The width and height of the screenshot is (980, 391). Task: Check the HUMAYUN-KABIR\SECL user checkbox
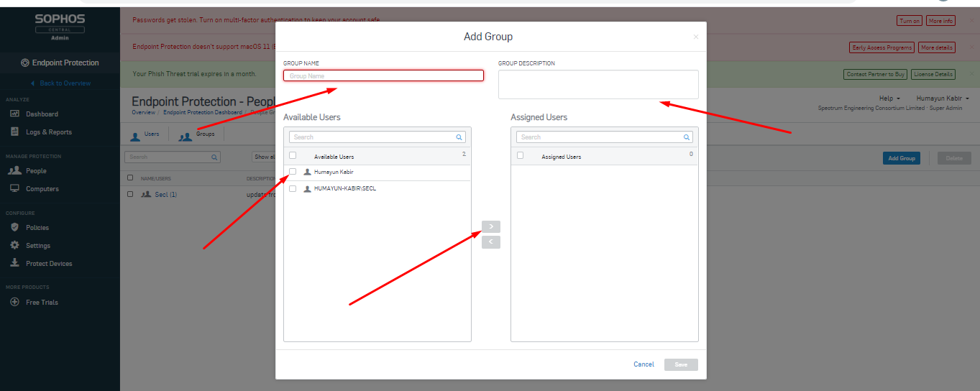[293, 188]
